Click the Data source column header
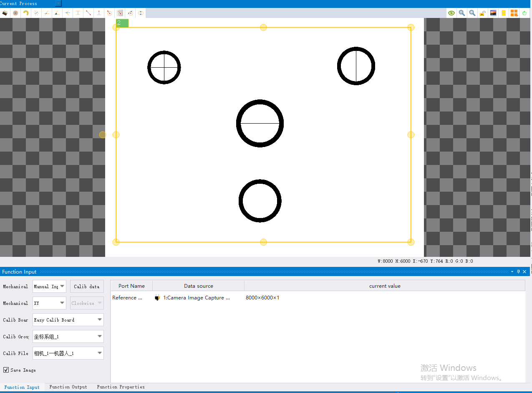The height and width of the screenshot is (393, 532). [x=199, y=286]
